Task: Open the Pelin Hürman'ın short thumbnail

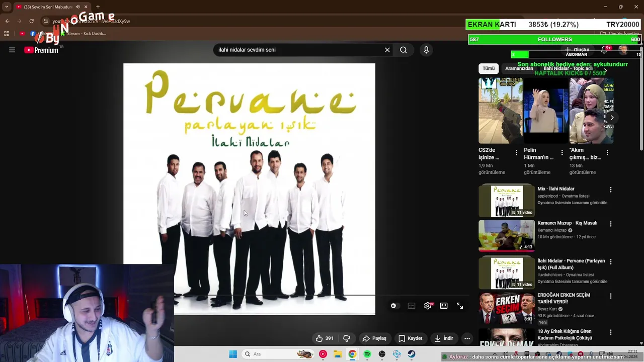Action: click(x=546, y=111)
